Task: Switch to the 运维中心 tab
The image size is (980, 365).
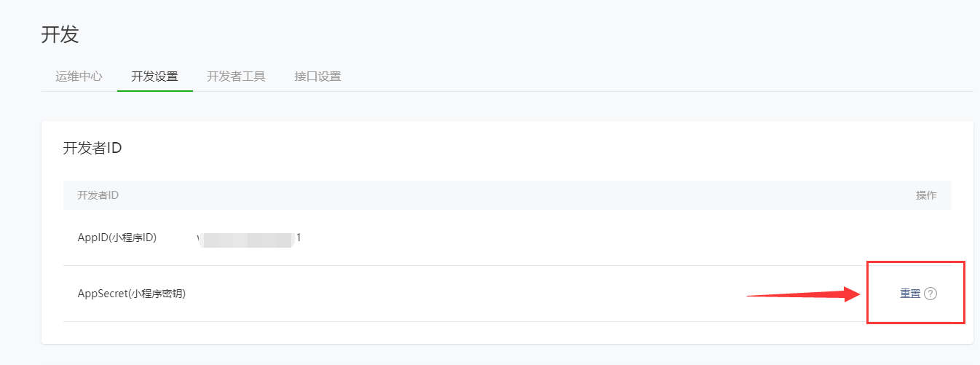Action: [x=79, y=76]
